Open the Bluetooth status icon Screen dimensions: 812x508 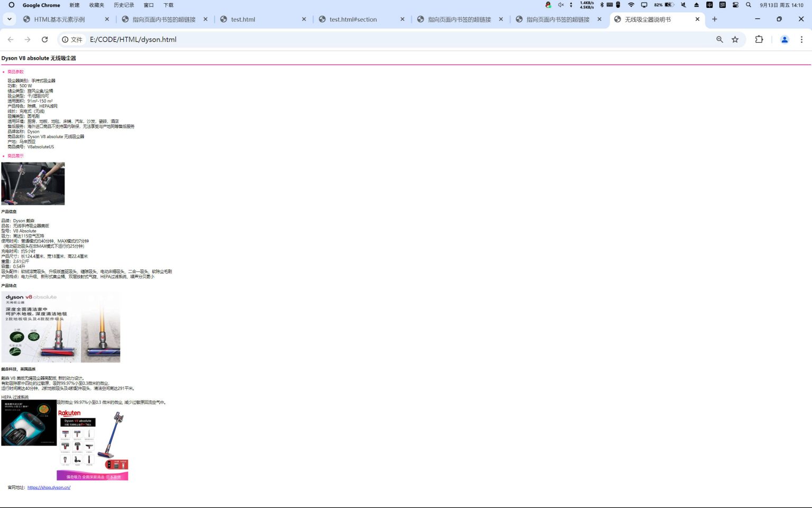click(602, 5)
